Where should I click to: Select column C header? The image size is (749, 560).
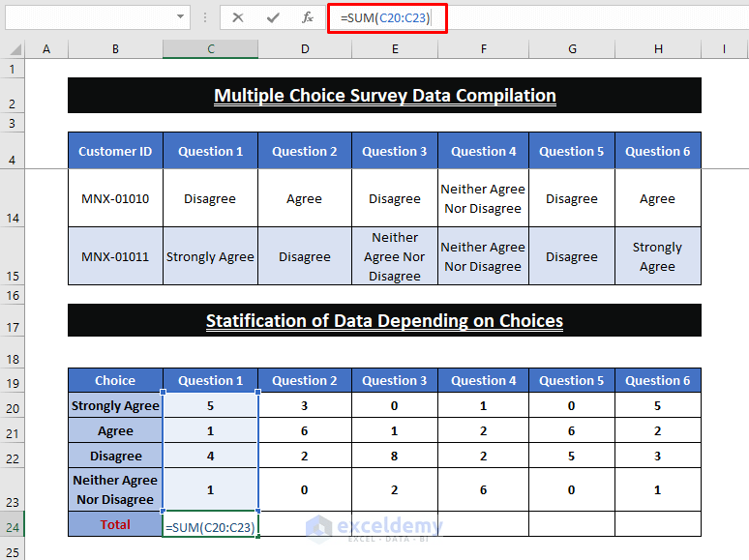pos(211,48)
